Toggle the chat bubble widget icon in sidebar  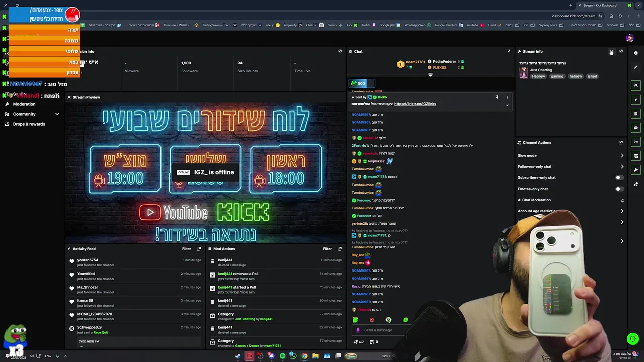[636, 128]
